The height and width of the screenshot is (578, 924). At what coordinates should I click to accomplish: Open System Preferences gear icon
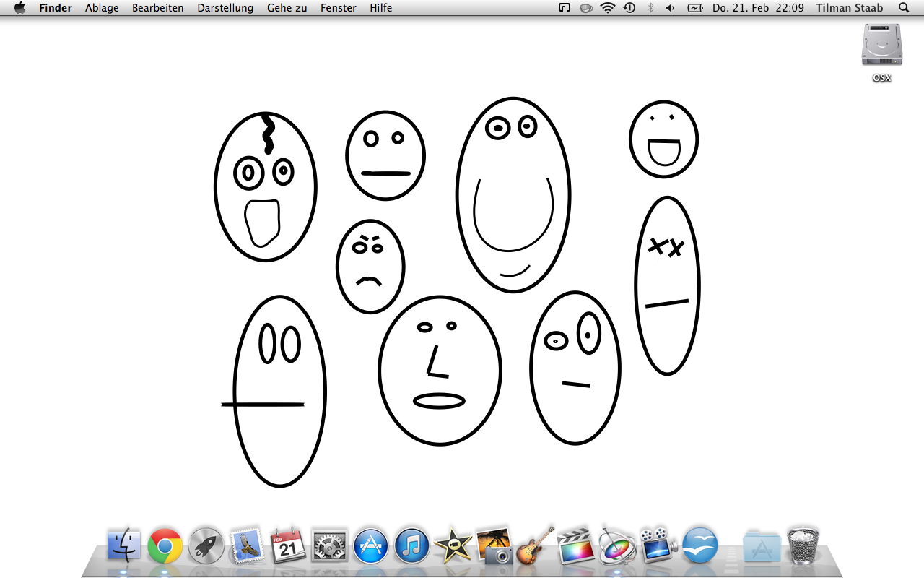tap(330, 545)
